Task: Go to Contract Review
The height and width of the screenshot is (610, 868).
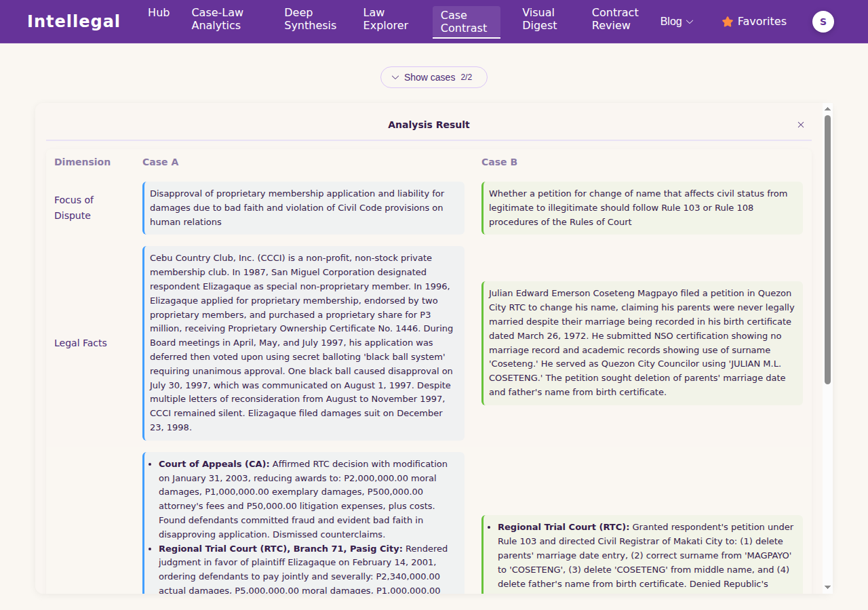Action: tap(615, 19)
